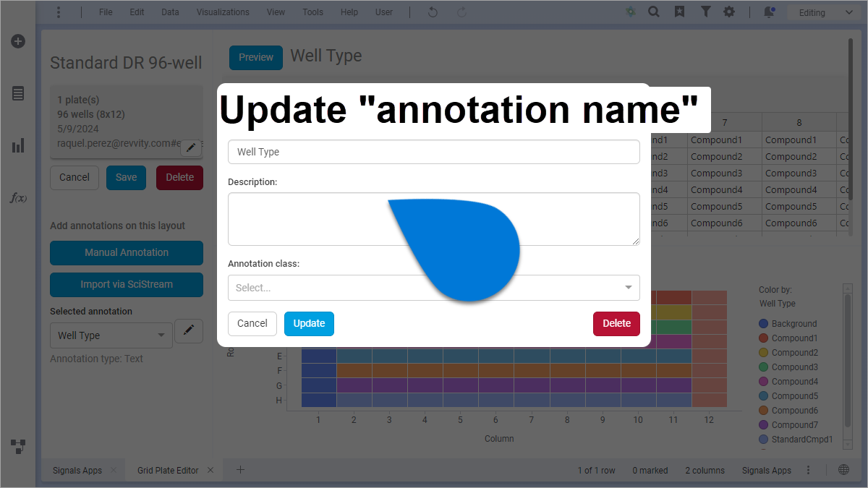Open the Search tool in the top toolbar
This screenshot has height=488, width=868.
654,12
